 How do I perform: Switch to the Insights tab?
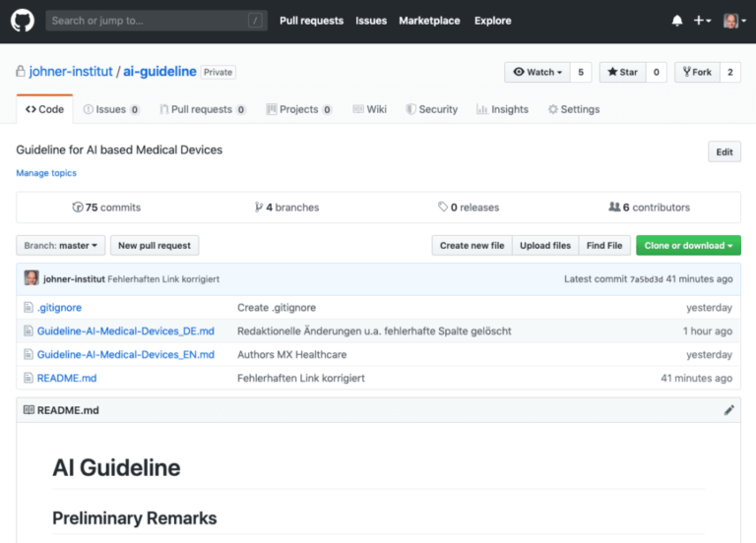[502, 109]
